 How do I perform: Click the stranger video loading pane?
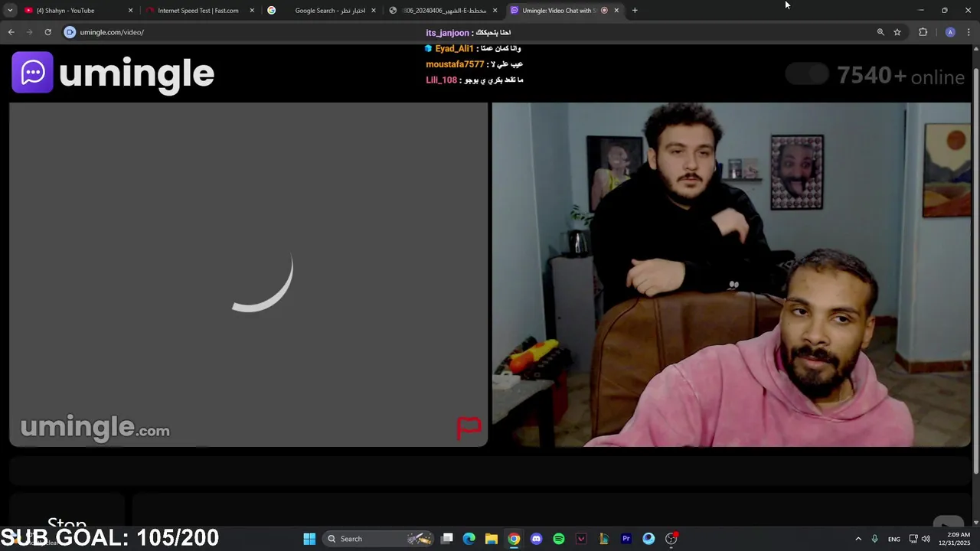(248, 274)
